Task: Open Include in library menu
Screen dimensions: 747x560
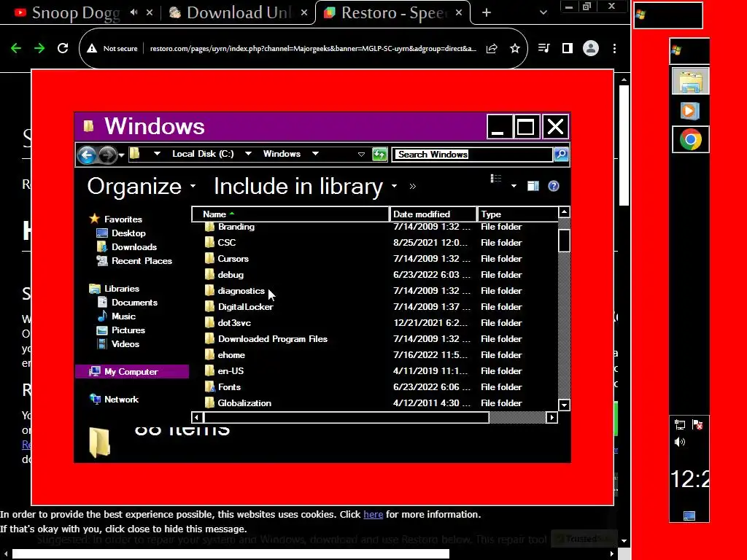Action: [305, 186]
